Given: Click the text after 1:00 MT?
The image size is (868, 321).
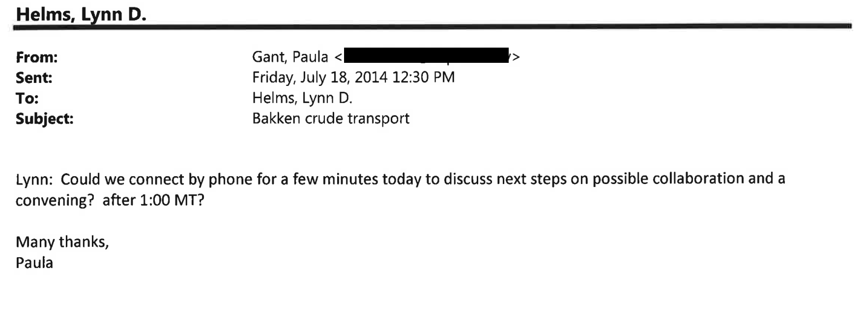Looking at the screenshot, I should point(153,200).
